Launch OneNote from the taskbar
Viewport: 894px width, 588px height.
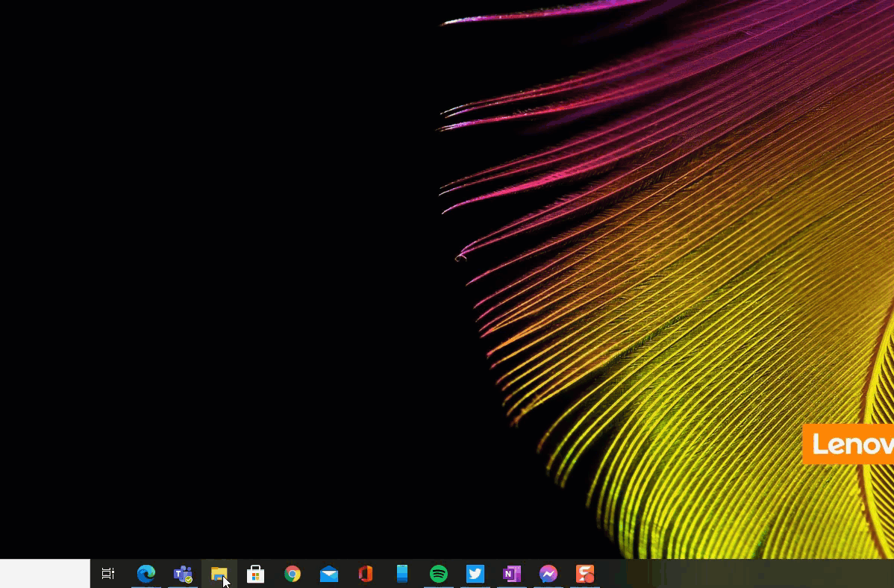tap(512, 574)
